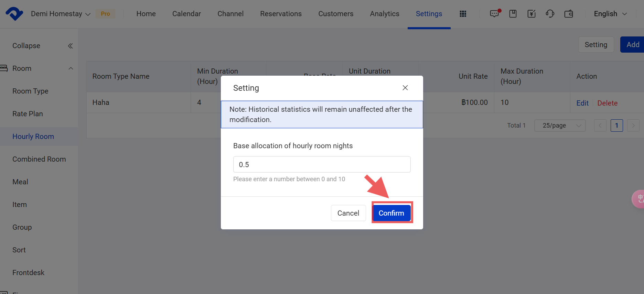Collapse the Room section in sidebar
The image size is (644, 294).
click(x=71, y=68)
